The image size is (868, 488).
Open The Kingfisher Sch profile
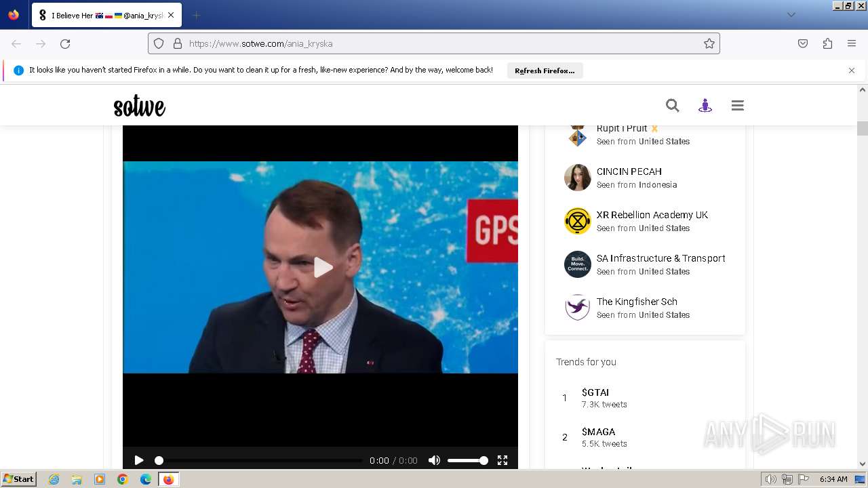(637, 302)
